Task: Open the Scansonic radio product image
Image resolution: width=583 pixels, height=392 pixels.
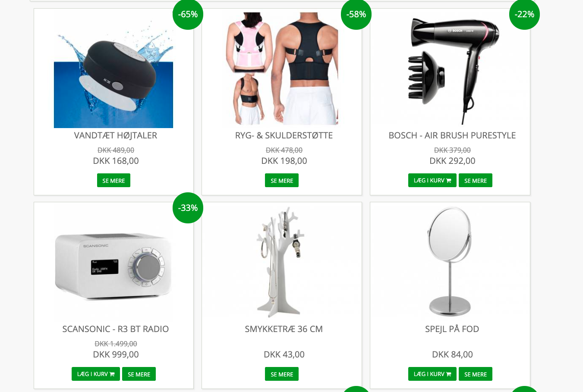Action: pyautogui.click(x=113, y=264)
